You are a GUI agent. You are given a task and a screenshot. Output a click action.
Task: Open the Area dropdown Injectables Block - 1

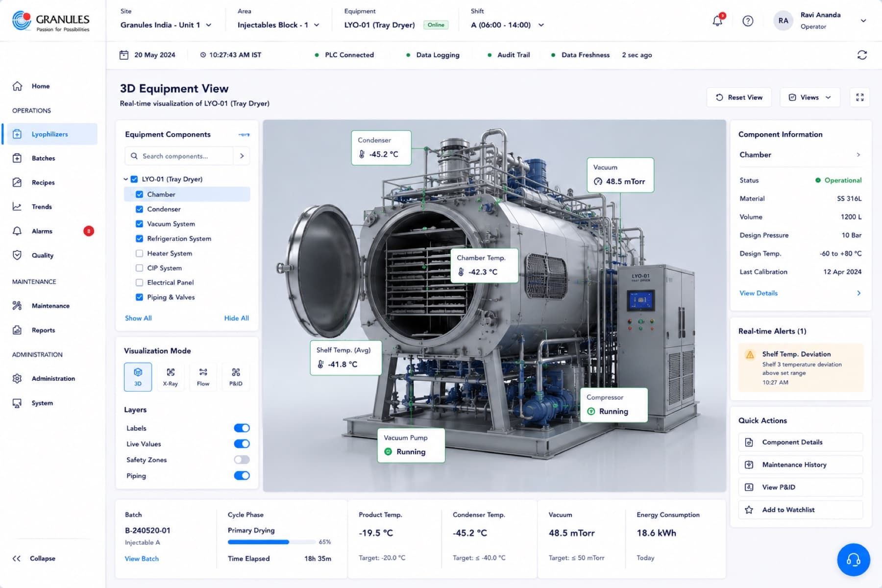[278, 25]
